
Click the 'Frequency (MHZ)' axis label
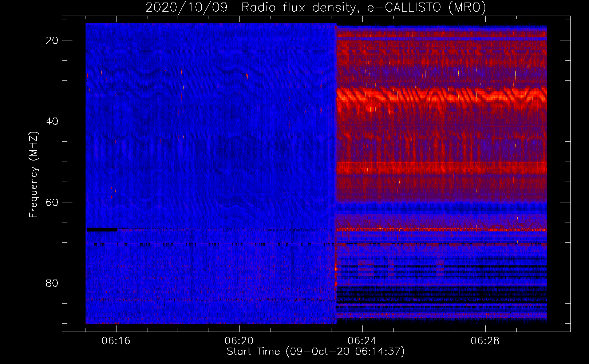(33, 175)
